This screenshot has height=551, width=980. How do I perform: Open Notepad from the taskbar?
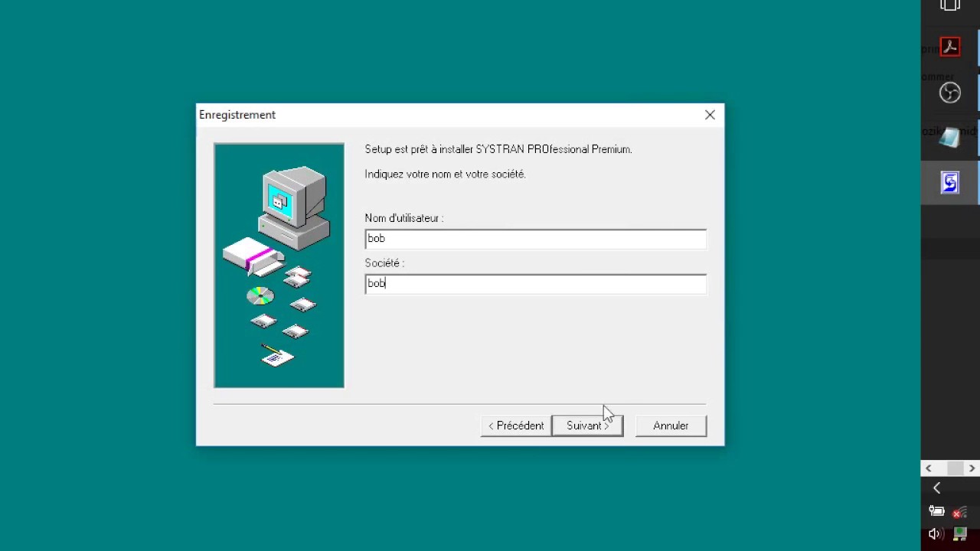949,138
